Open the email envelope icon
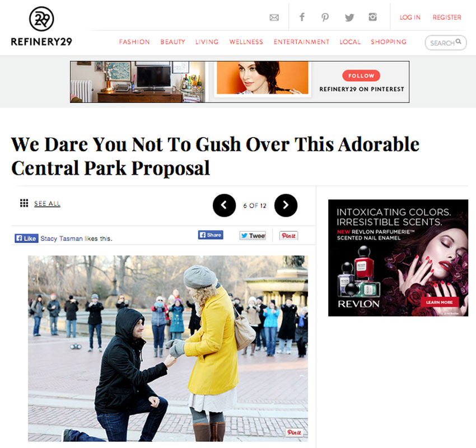Image resolution: width=476 pixels, height=448 pixels. (274, 17)
